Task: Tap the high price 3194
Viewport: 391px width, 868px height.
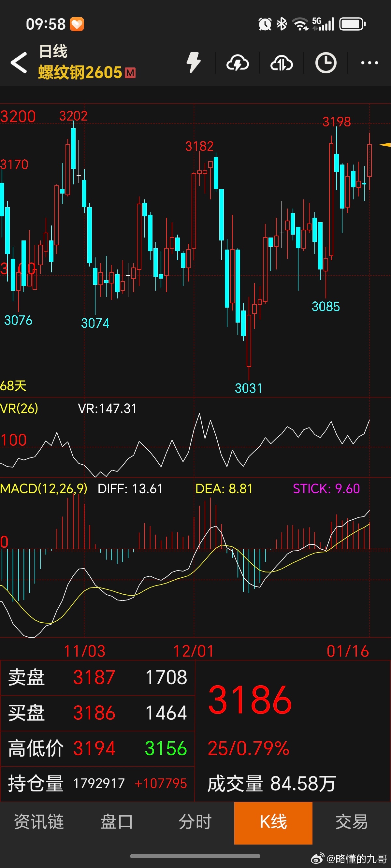Action: click(94, 748)
